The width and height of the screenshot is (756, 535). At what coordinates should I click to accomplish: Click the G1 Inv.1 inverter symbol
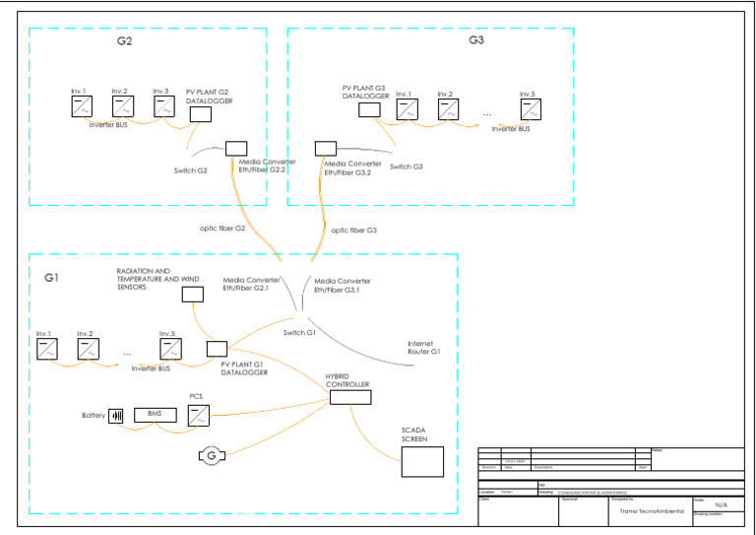[47, 349]
